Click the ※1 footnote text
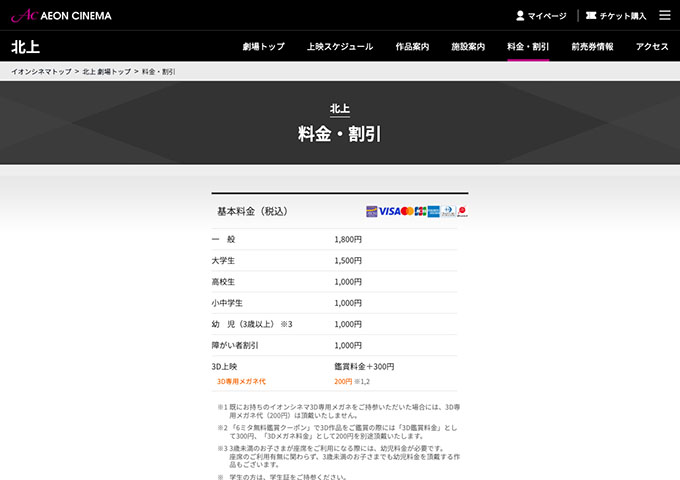Screen dimensions: 680x480 coord(339,411)
